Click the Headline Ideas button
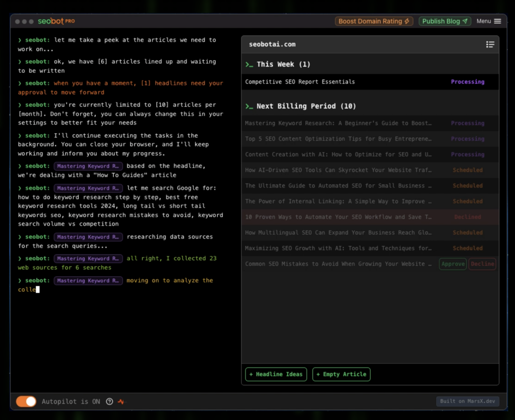Viewport: 515px width, 420px height. click(276, 374)
